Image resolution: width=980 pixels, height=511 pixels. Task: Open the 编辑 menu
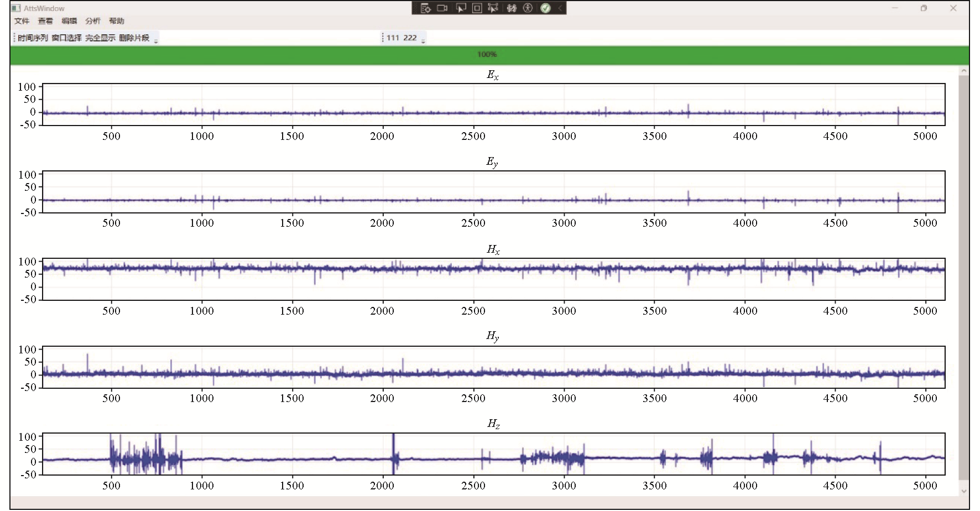(x=69, y=21)
